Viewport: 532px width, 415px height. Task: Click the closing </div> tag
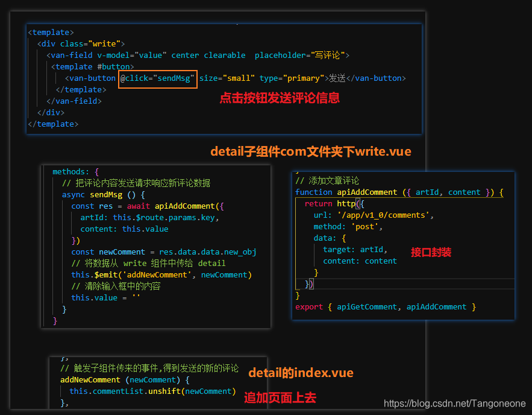(x=51, y=113)
